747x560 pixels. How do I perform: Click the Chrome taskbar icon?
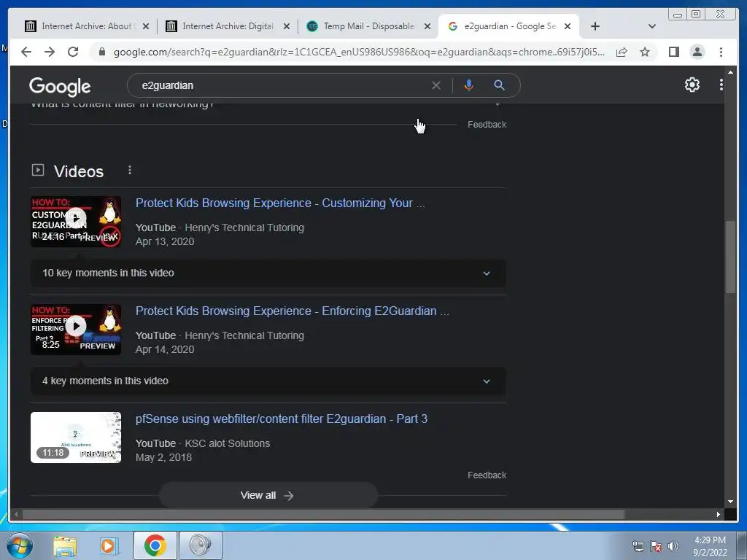coord(155,545)
